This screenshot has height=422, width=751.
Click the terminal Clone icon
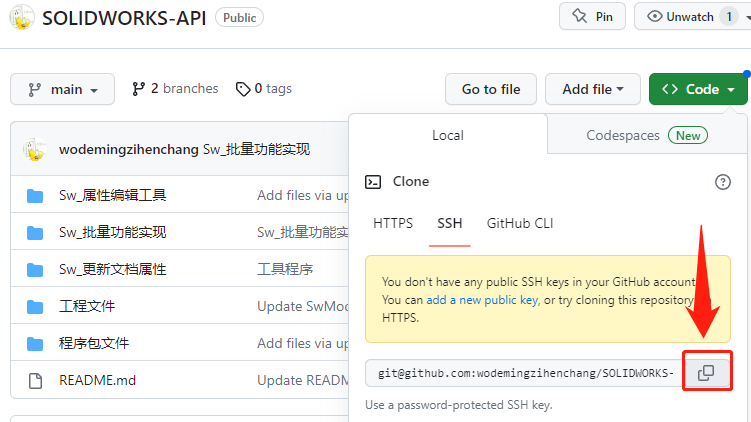(373, 182)
